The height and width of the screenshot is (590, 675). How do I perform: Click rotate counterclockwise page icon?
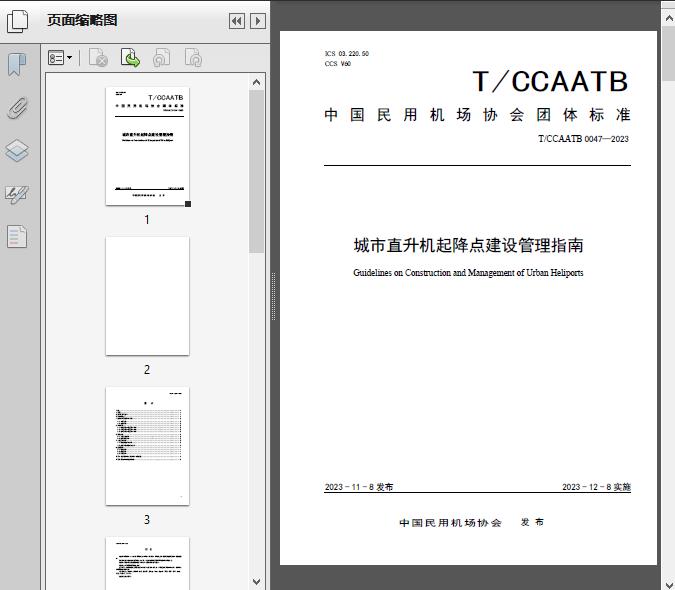coord(162,58)
